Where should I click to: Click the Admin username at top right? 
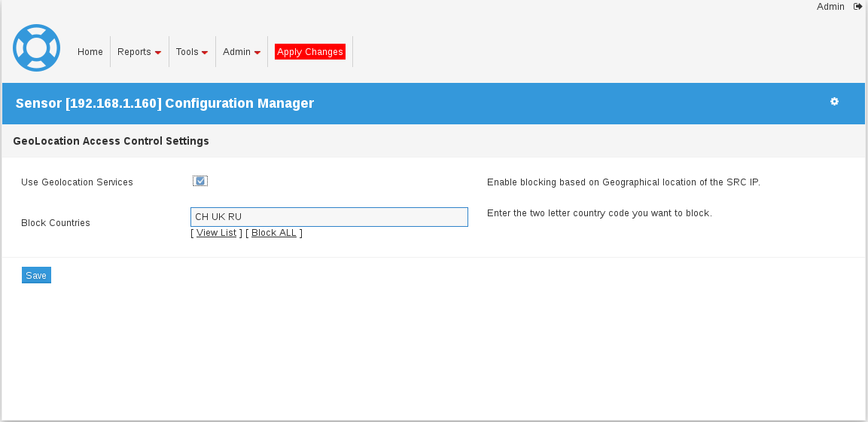point(830,7)
